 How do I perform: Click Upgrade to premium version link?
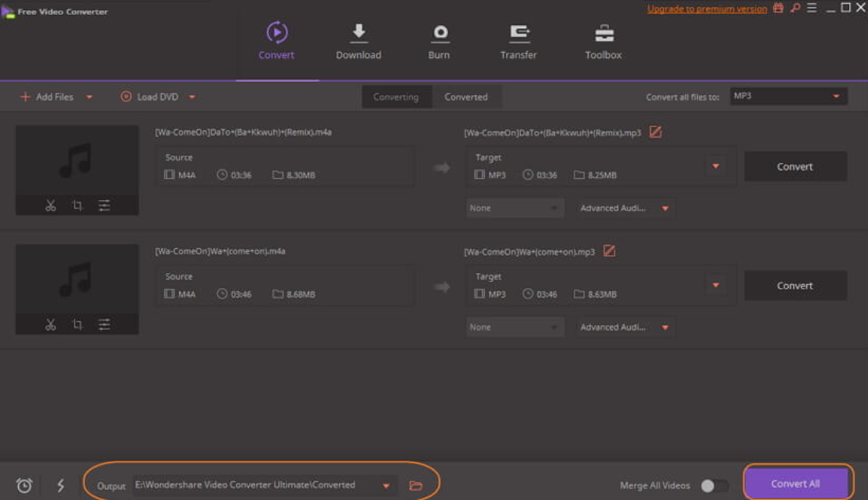click(706, 9)
